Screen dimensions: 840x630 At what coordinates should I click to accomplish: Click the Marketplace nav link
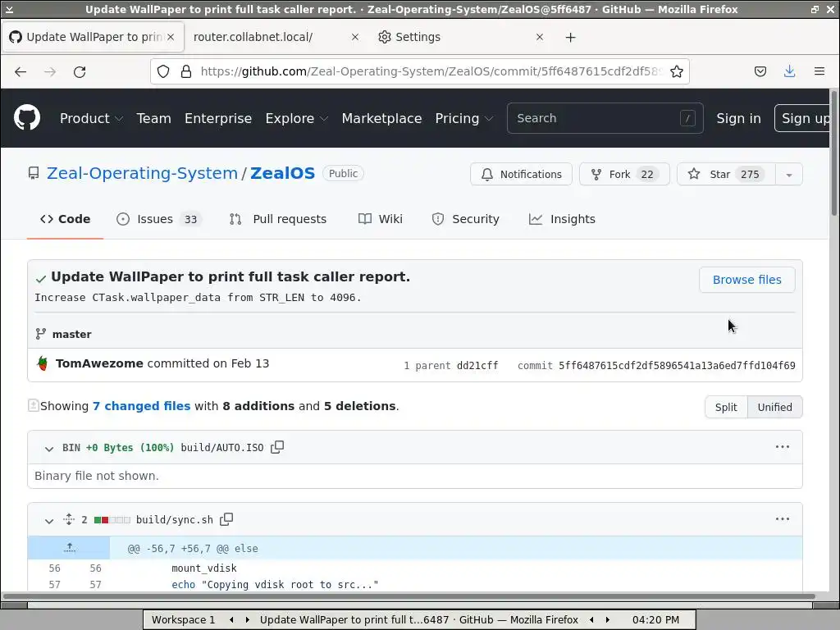click(x=381, y=118)
